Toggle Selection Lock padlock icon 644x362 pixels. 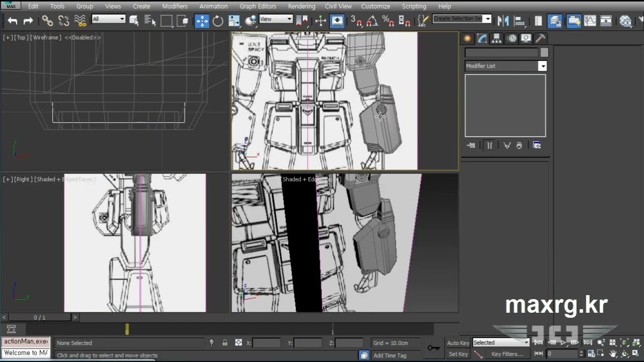click(225, 342)
